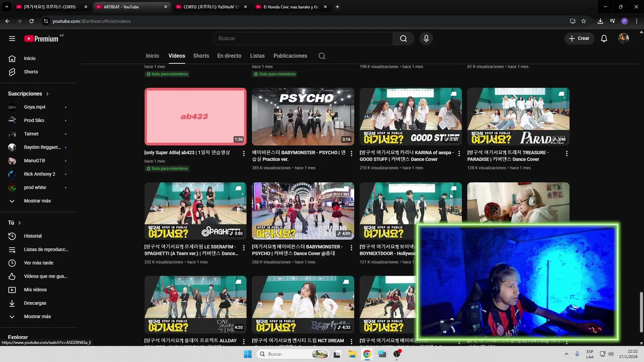The width and height of the screenshot is (644, 362).
Task: Open new tab with plus button
Action: (337, 7)
